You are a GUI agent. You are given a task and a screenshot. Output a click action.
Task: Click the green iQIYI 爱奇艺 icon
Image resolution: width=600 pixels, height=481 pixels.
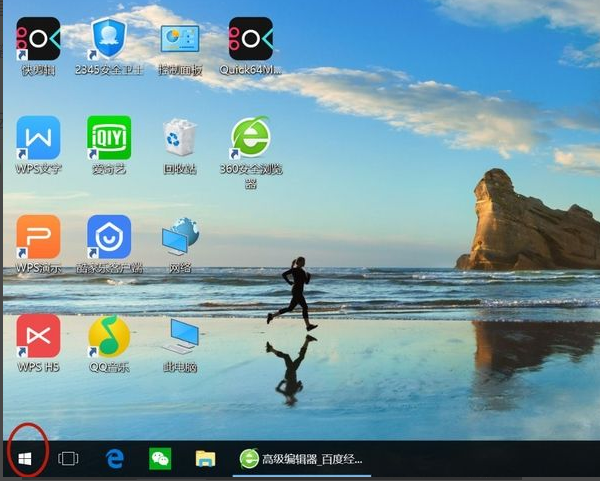coord(109,138)
